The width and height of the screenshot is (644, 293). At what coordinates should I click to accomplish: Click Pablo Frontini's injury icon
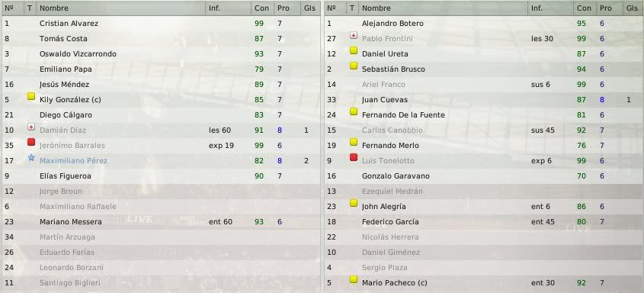point(353,35)
